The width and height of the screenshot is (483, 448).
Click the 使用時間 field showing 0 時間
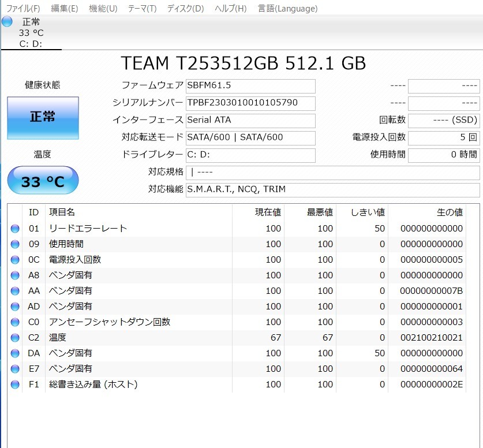pyautogui.click(x=444, y=155)
